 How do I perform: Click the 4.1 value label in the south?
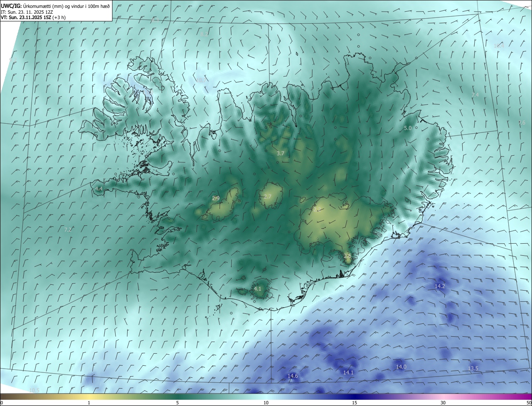coord(257,289)
